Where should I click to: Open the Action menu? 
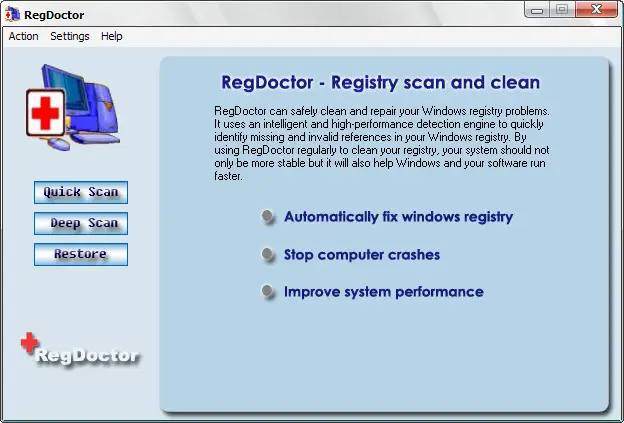[x=23, y=36]
